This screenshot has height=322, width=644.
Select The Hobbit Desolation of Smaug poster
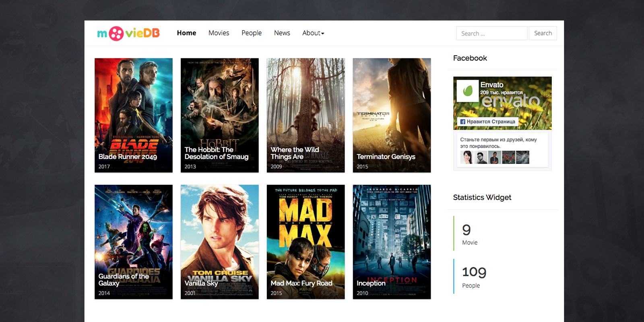point(219,115)
